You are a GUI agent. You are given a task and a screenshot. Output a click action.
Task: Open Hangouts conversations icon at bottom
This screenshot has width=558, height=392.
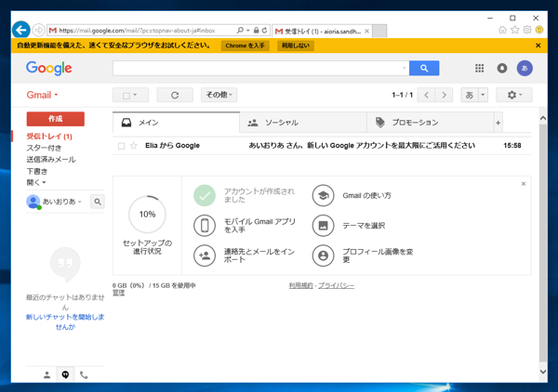click(65, 375)
